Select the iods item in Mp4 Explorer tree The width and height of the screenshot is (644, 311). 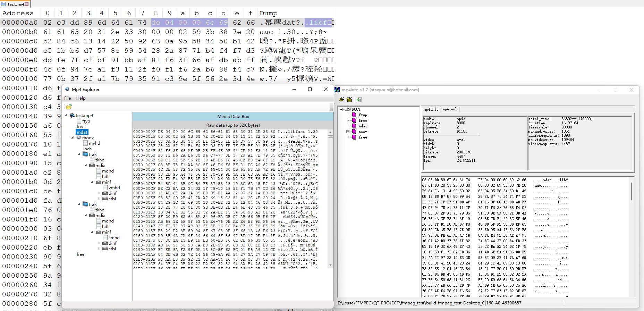[x=87, y=149]
